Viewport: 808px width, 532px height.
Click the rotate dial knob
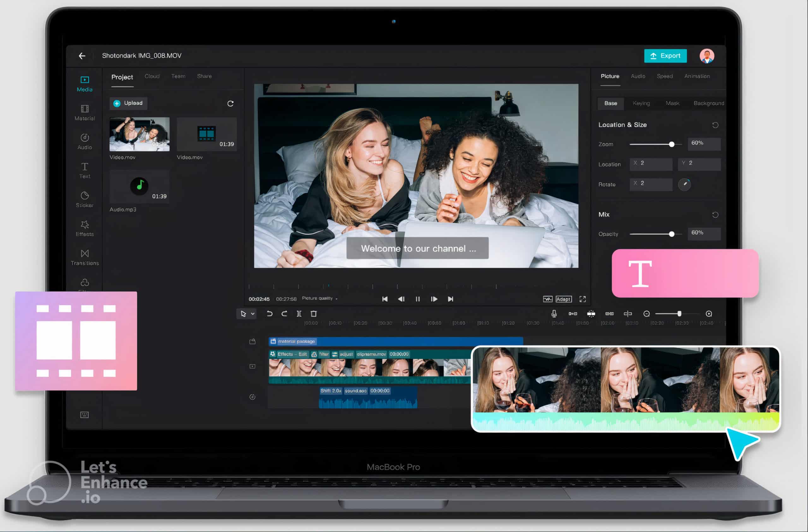(x=684, y=184)
